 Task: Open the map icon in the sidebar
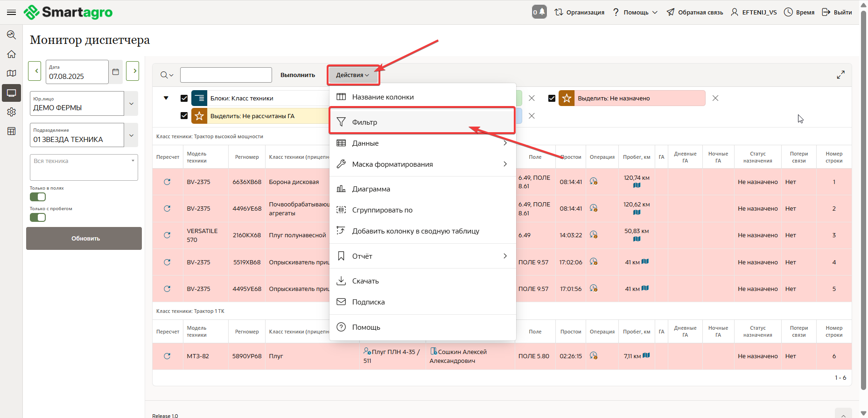click(11, 73)
